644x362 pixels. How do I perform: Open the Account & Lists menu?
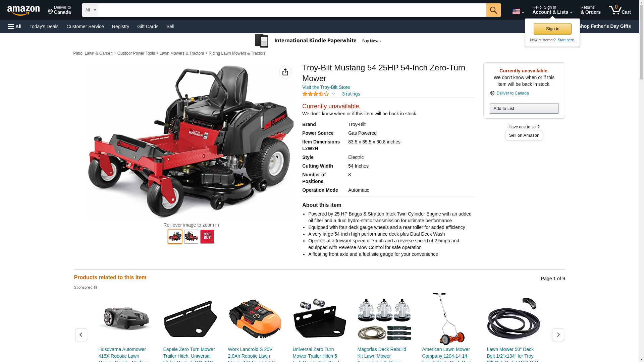pyautogui.click(x=552, y=10)
